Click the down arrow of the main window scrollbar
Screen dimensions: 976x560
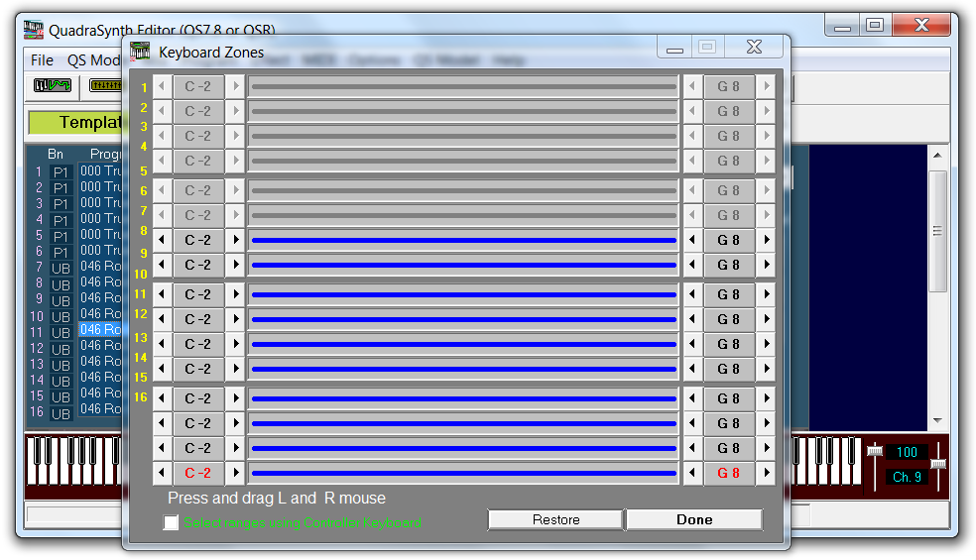937,420
